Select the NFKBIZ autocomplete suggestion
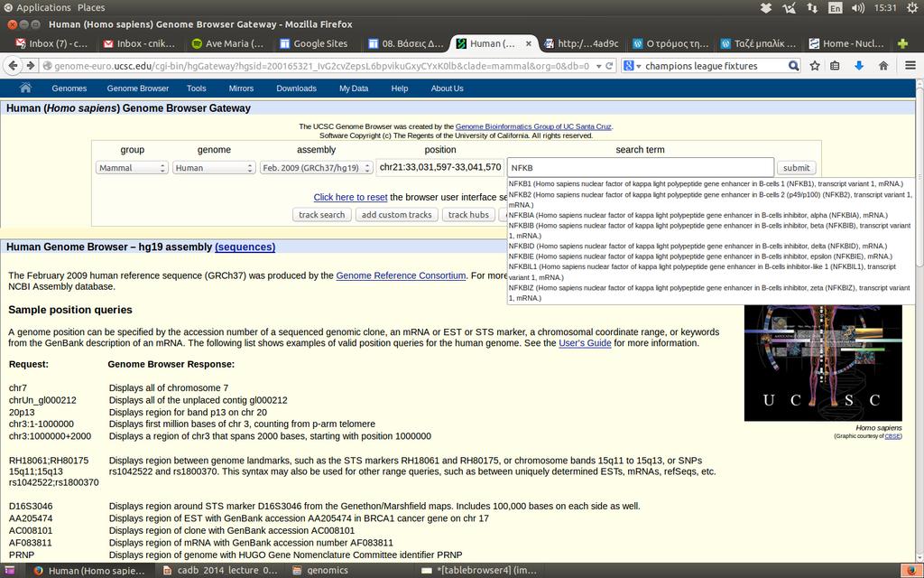This screenshot has width=924, height=578. click(711, 293)
